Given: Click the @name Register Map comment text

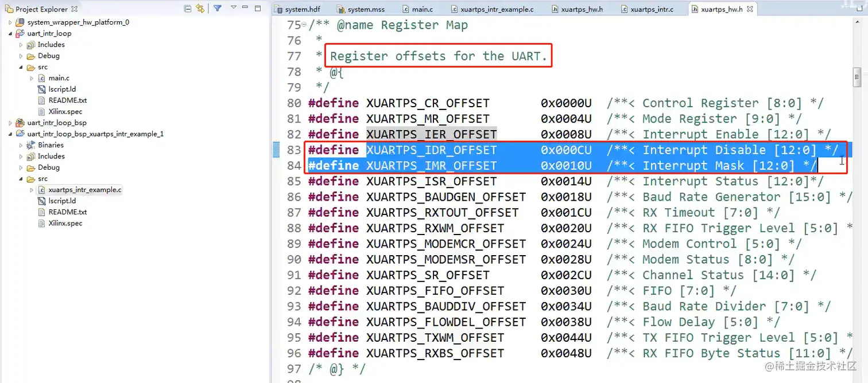Looking at the screenshot, I should tap(402, 25).
